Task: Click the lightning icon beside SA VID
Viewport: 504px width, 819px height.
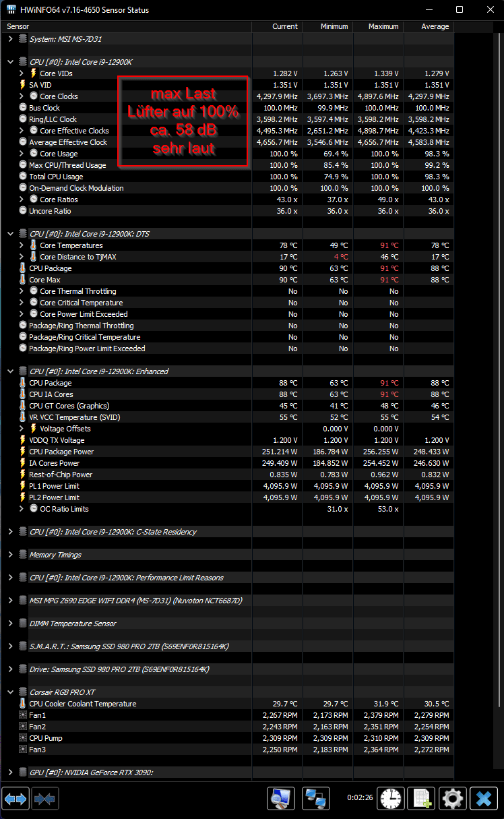Action: [24, 85]
